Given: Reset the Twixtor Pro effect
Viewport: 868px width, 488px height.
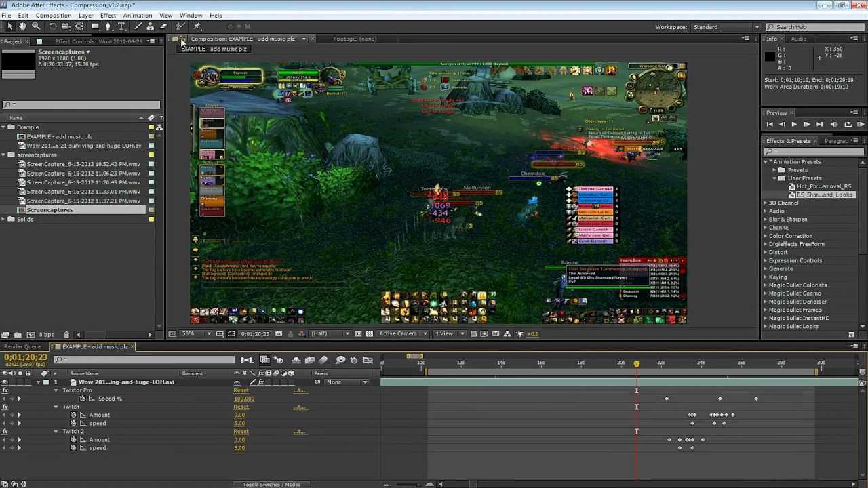Looking at the screenshot, I should pos(241,390).
